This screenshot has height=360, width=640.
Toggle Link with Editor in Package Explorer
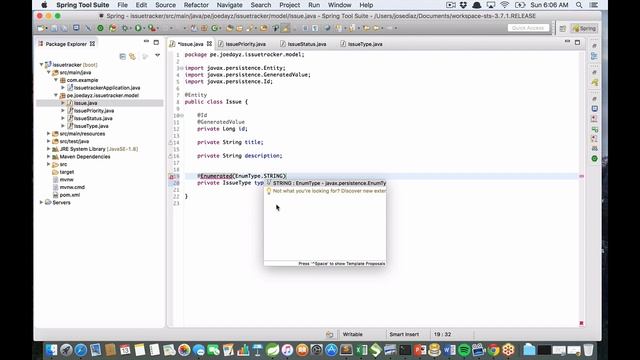[x=132, y=56]
